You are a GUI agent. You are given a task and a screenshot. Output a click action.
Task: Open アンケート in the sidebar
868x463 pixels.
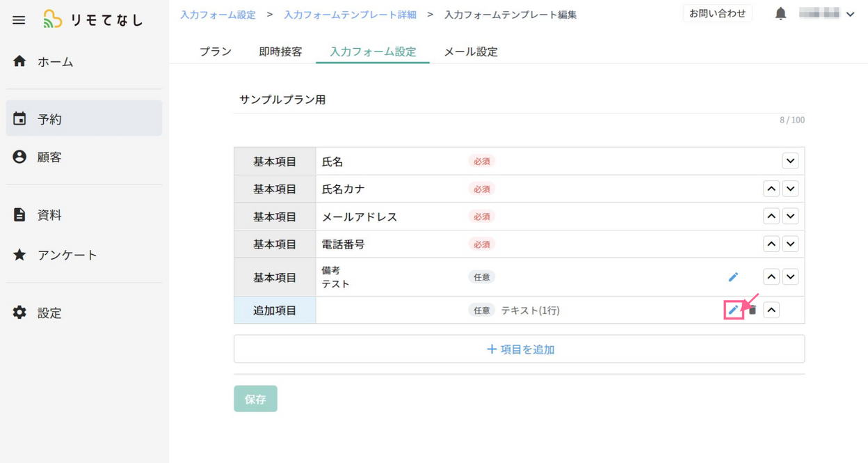(67, 255)
